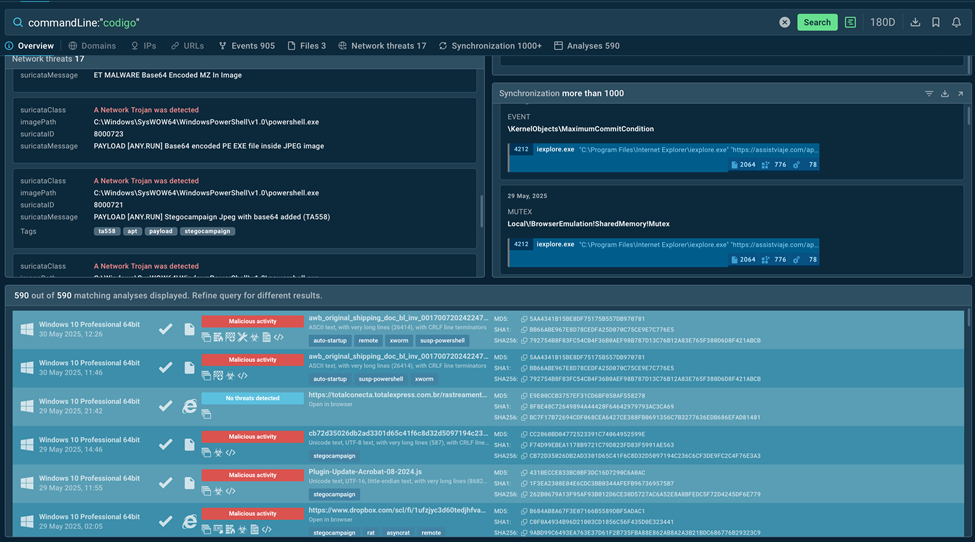Open the cb72d35026db2ad3301d65c41f6c8d32 analysis
The image size is (975, 542).
(398, 434)
